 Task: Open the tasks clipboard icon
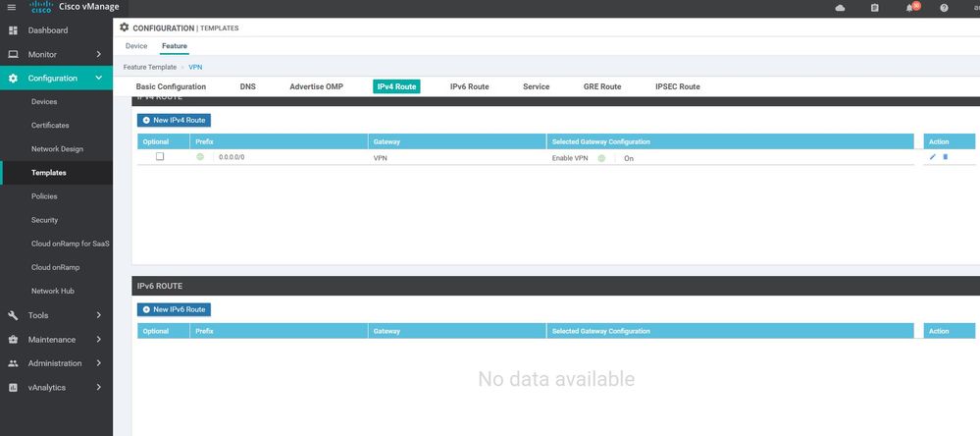pyautogui.click(x=874, y=8)
